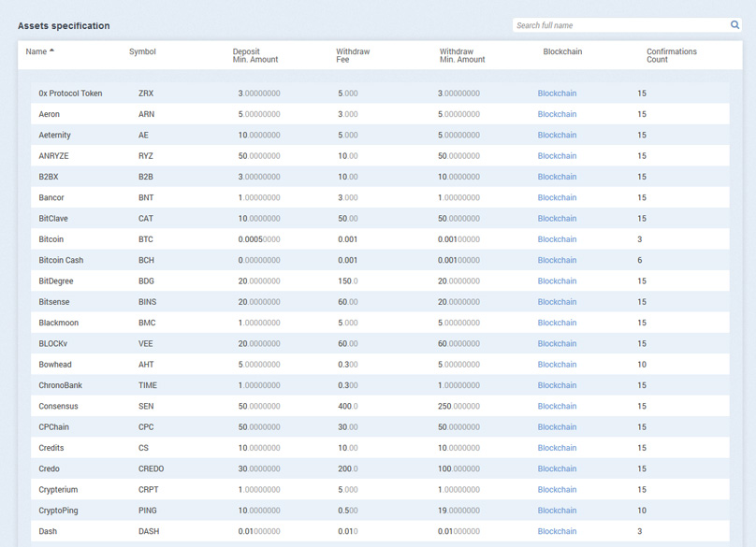756x547 pixels.
Task: Click the 150.0 withdraw fee for BitDegree
Action: click(x=348, y=281)
